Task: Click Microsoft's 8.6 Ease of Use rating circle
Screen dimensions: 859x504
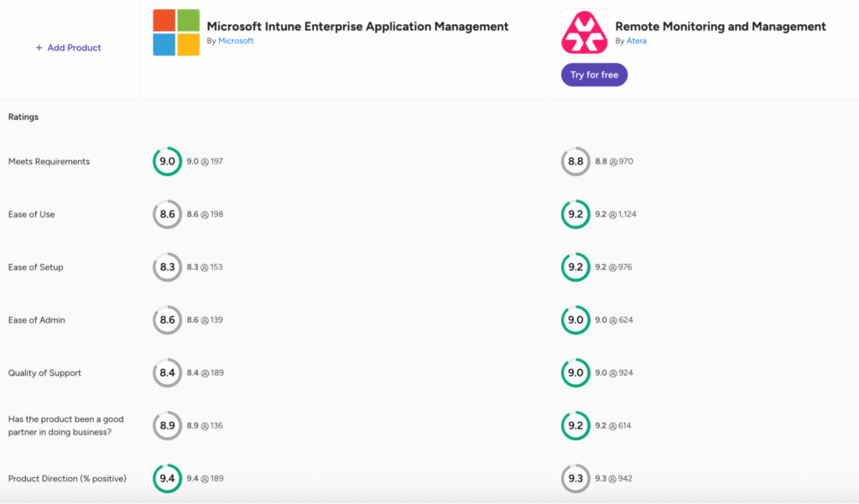Action: [x=167, y=214]
